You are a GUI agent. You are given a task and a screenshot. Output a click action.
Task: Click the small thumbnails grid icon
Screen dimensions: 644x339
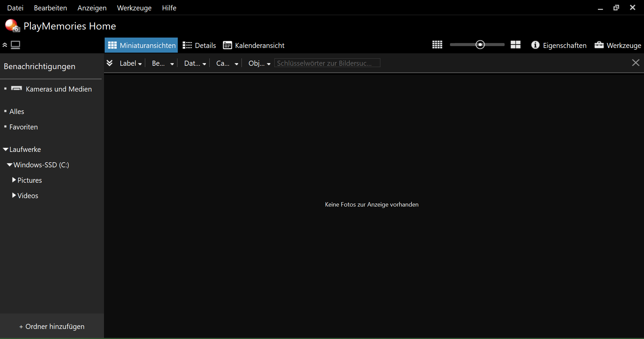pyautogui.click(x=437, y=45)
